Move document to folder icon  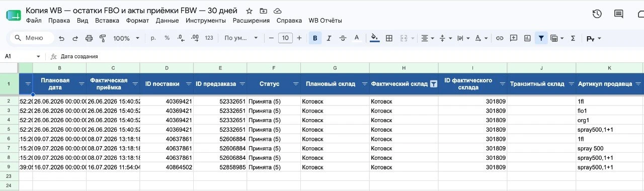[263, 11]
